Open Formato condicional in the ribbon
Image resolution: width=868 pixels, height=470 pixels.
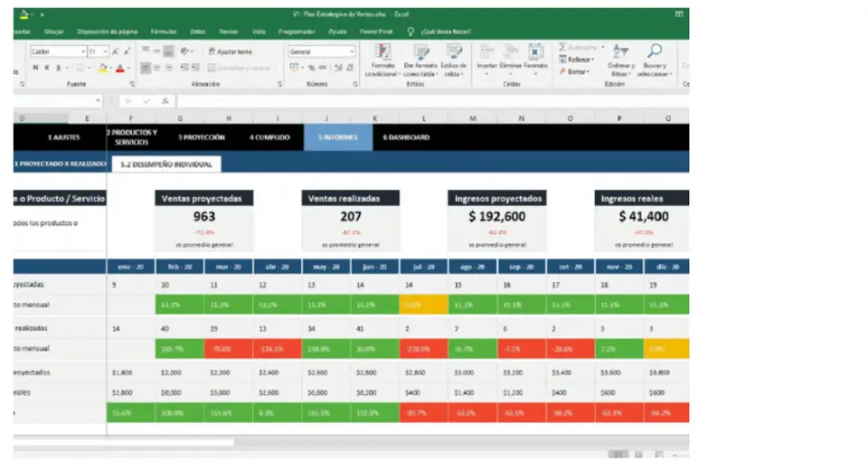click(382, 58)
